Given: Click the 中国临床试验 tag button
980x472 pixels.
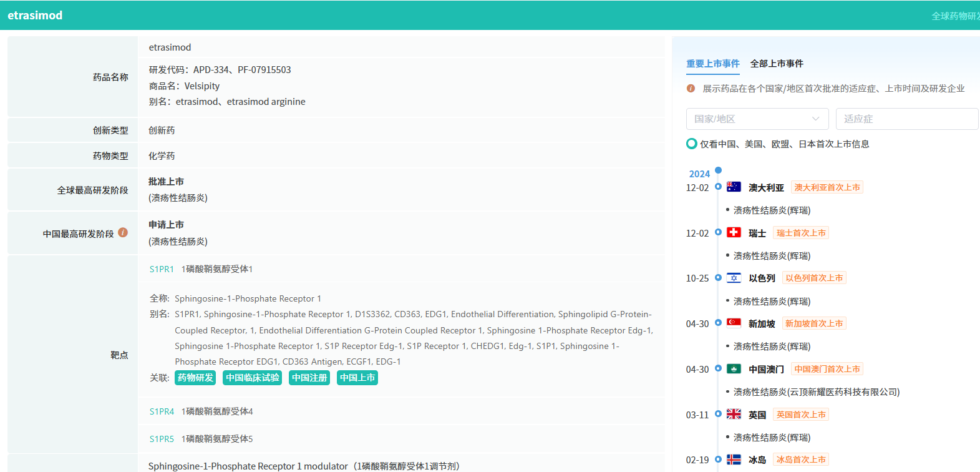Looking at the screenshot, I should pyautogui.click(x=252, y=378).
